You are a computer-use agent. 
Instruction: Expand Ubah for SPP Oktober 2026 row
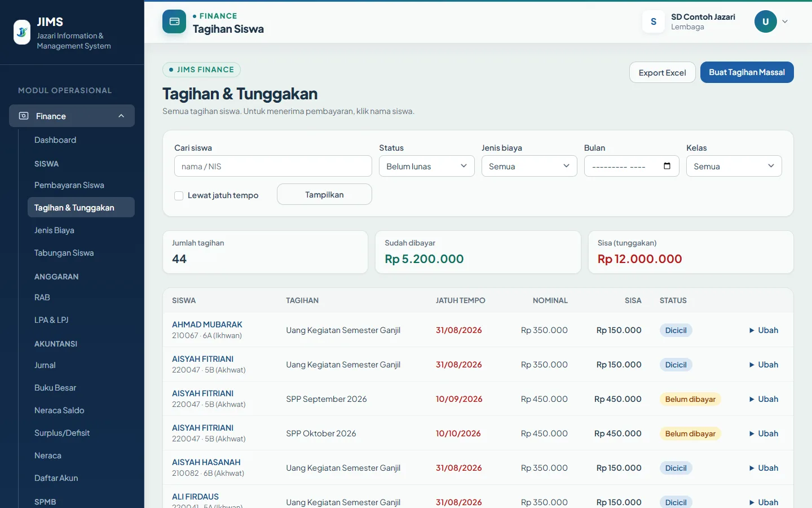click(x=764, y=433)
